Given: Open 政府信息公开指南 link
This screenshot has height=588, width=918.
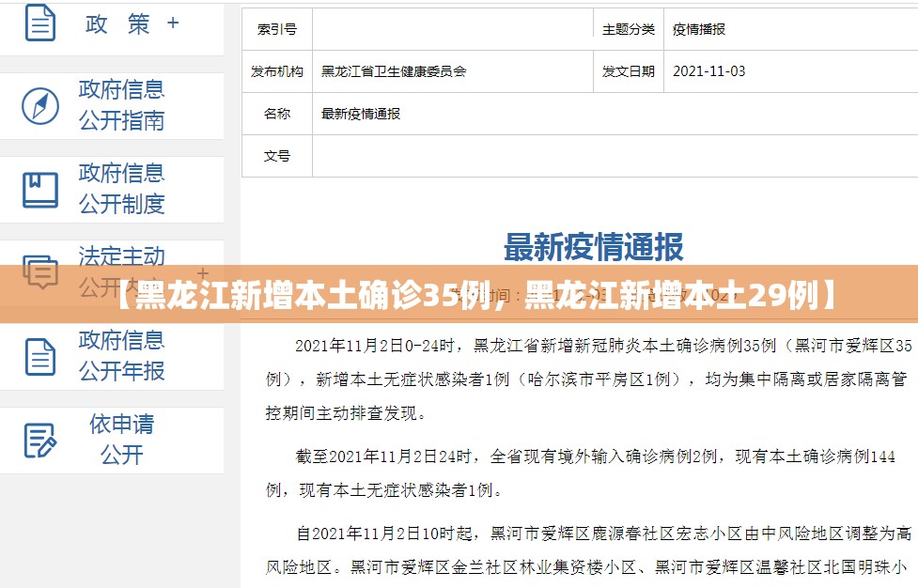Looking at the screenshot, I should [x=122, y=105].
